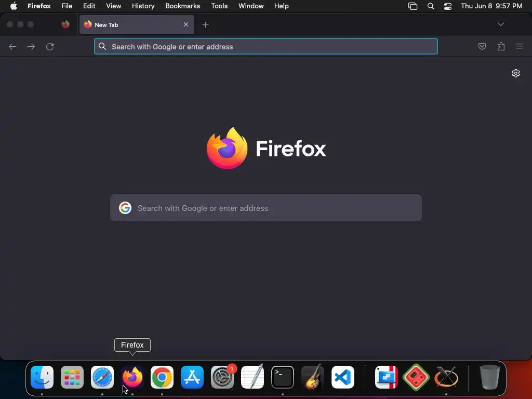Open Control Center in menu bar
This screenshot has width=532, height=399.
tap(448, 6)
